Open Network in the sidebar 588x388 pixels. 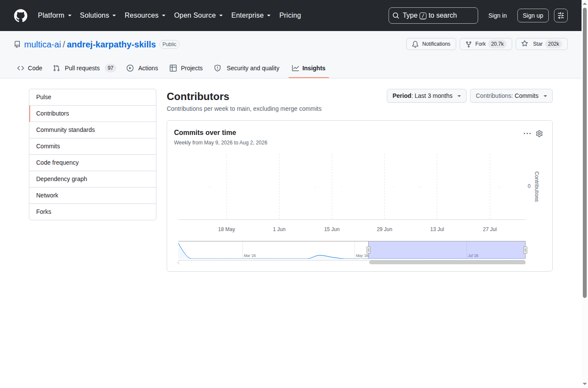pos(93,195)
